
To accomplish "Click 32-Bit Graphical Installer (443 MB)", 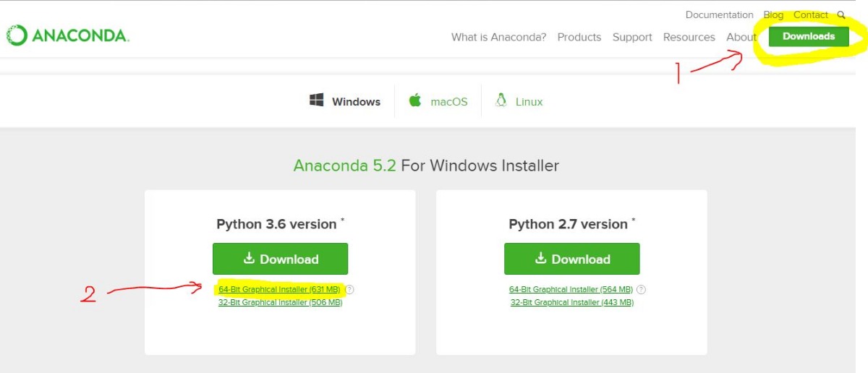I will click(x=571, y=303).
